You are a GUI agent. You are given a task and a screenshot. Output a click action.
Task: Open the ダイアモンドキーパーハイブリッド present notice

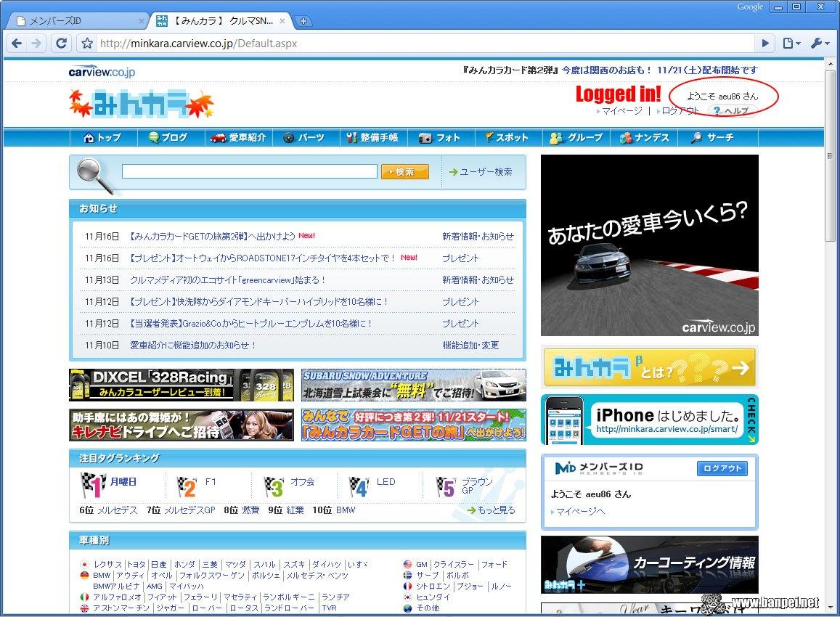(259, 302)
